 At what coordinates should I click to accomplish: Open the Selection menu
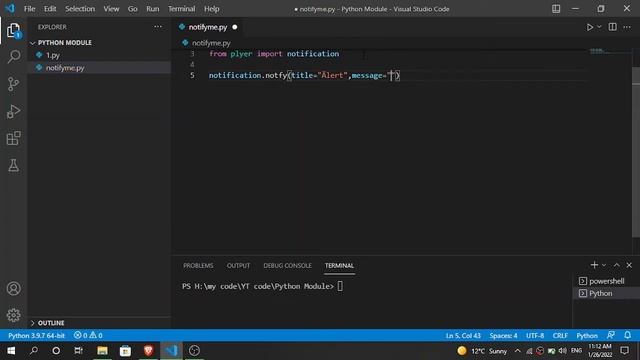pyautogui.click(x=80, y=9)
